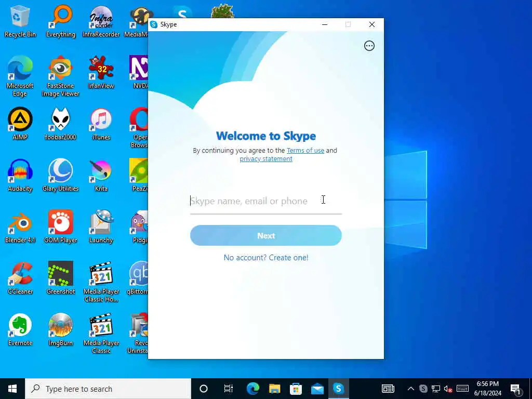Screen dimensions: 532x399
Task: Select the GOM Player desktop shortcut
Action: coord(60,227)
